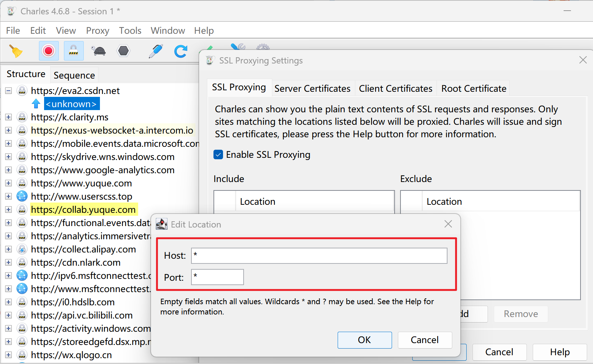Click the pen compose icon
The height and width of the screenshot is (364, 593).
click(156, 51)
